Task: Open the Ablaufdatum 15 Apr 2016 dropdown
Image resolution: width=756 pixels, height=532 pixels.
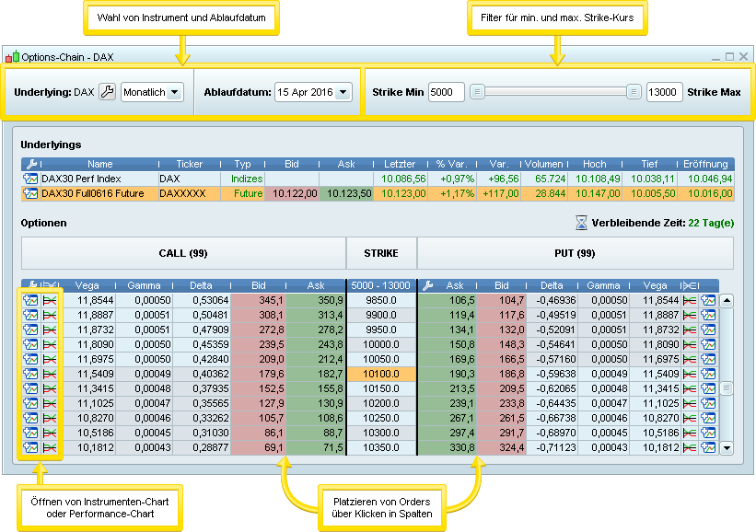Action: pos(313,92)
